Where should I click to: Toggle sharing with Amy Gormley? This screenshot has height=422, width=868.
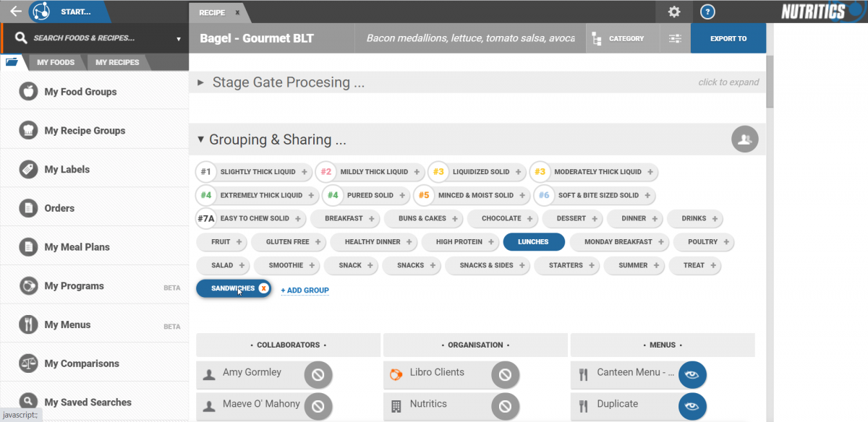pos(318,374)
